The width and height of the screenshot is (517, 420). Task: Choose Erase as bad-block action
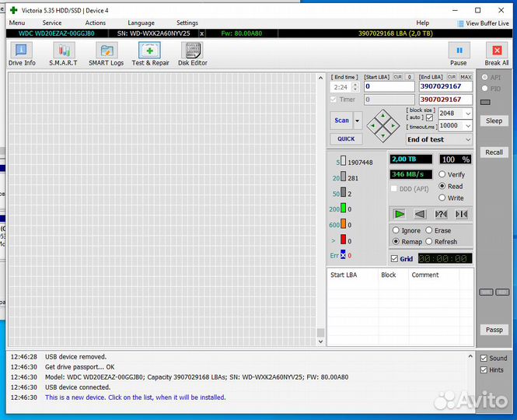[x=428, y=231]
